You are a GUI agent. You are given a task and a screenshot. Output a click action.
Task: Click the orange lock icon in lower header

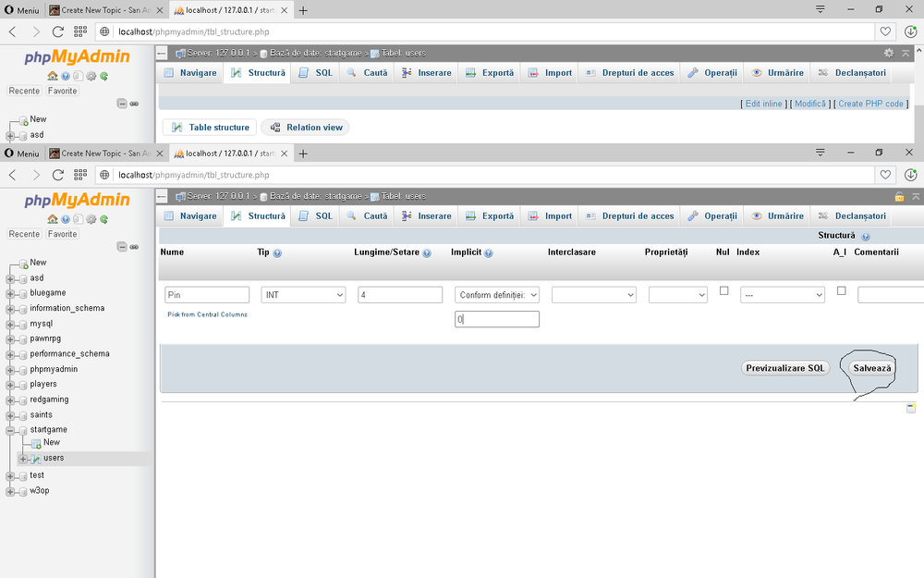pyautogui.click(x=899, y=196)
